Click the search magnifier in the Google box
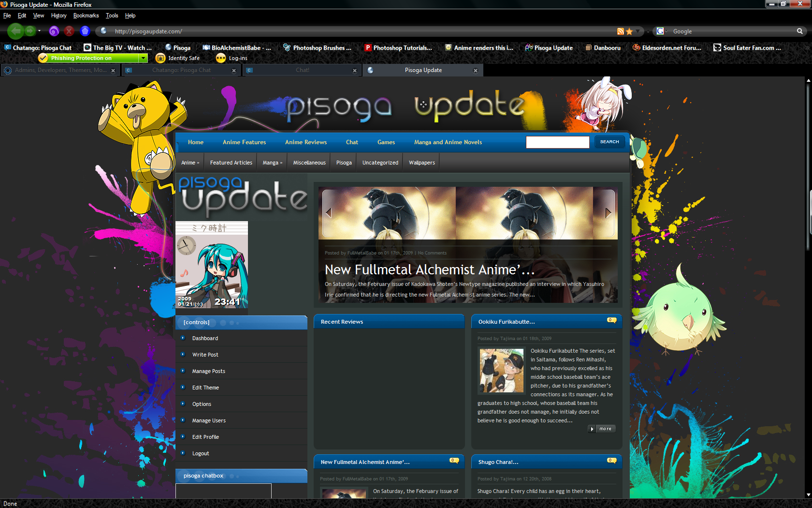Viewport: 812px width, 508px height. (x=800, y=31)
